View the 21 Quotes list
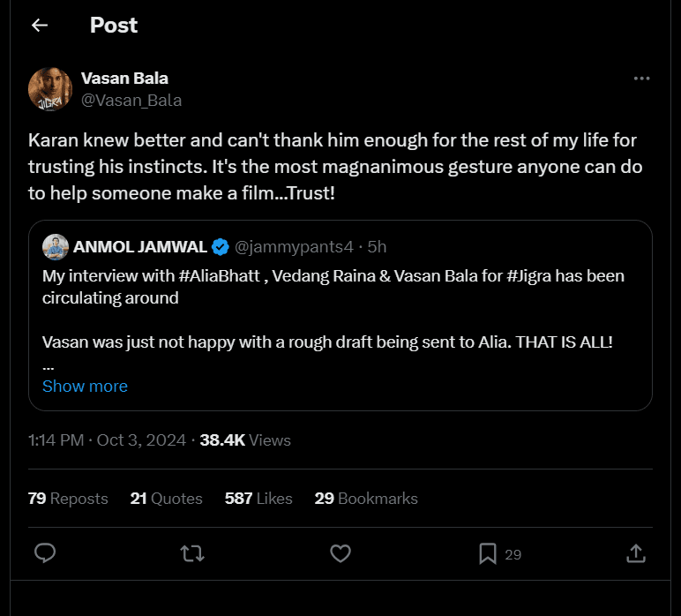Image resolution: width=681 pixels, height=616 pixels. click(166, 499)
